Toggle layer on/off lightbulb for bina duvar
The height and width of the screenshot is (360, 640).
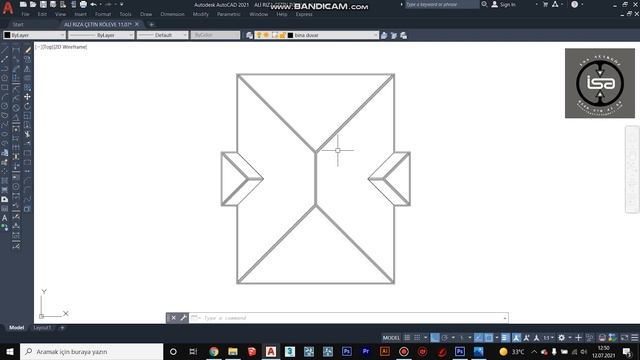coord(259,36)
